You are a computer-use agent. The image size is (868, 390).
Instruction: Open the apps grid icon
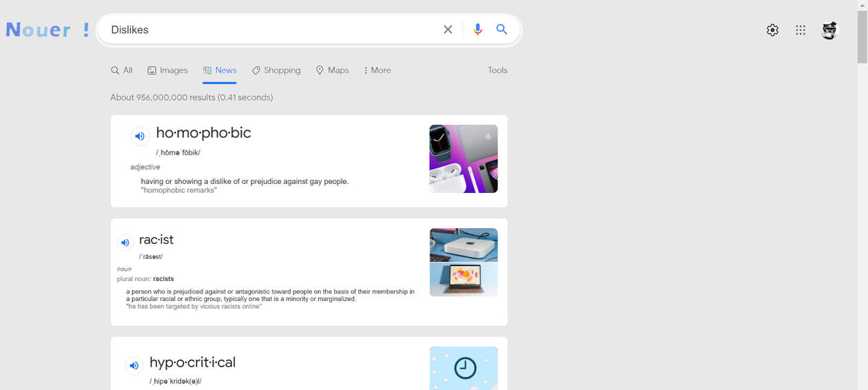pos(800,30)
